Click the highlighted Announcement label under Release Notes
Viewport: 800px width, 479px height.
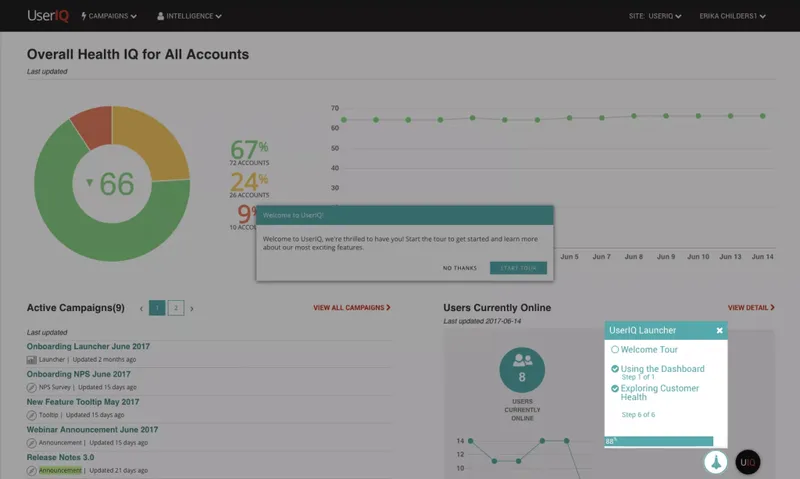point(60,470)
